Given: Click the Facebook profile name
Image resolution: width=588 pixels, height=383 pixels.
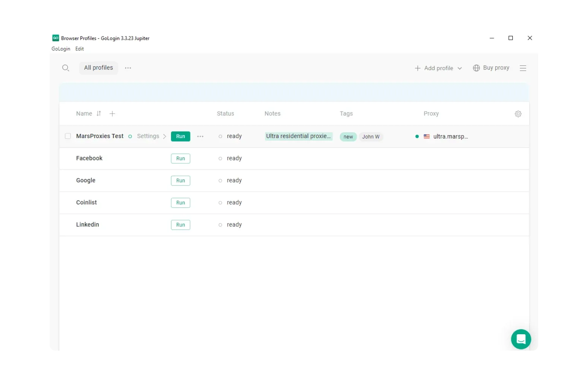Looking at the screenshot, I should pyautogui.click(x=89, y=158).
